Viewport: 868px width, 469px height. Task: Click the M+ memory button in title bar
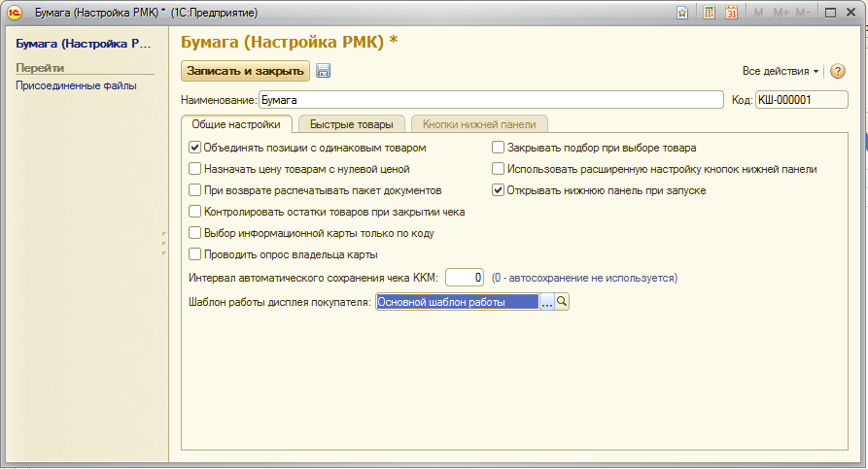[x=781, y=12]
